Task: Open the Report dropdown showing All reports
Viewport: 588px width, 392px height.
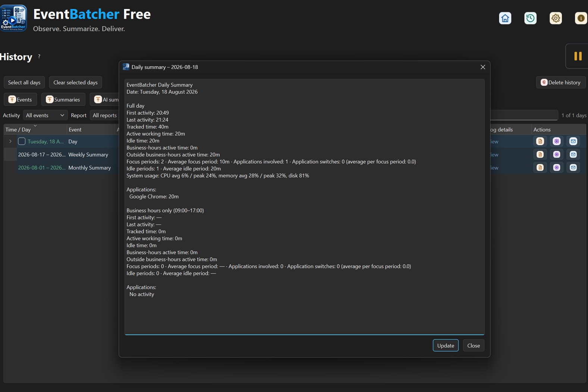Action: coord(104,115)
